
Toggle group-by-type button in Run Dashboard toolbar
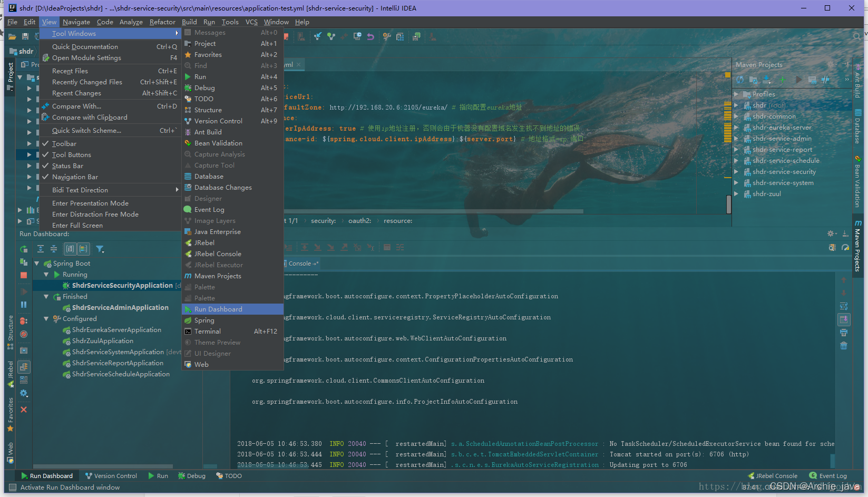coord(70,249)
